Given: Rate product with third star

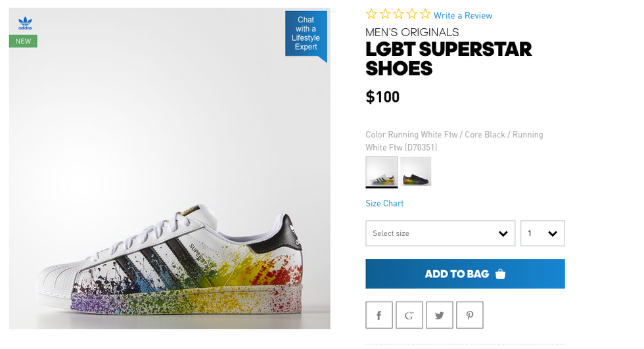Looking at the screenshot, I should point(398,14).
